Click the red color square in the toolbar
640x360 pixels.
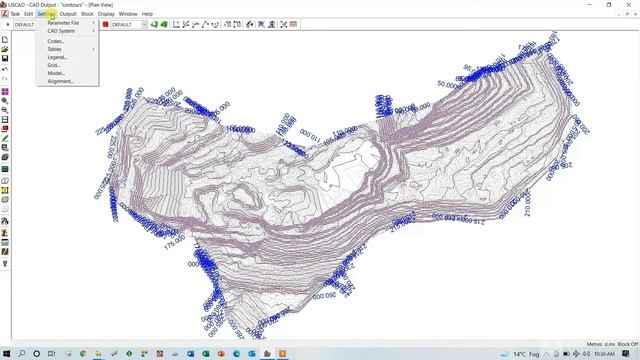coord(105,24)
